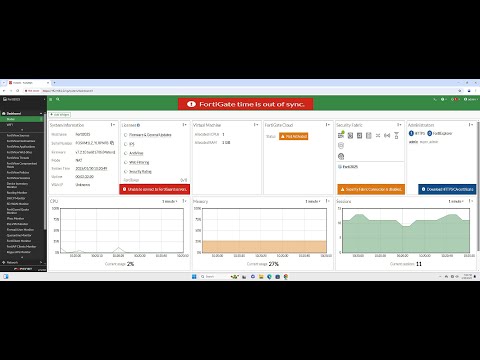Open Routing Monitor in sidebar
This screenshot has height=360, width=480.
(17, 193)
